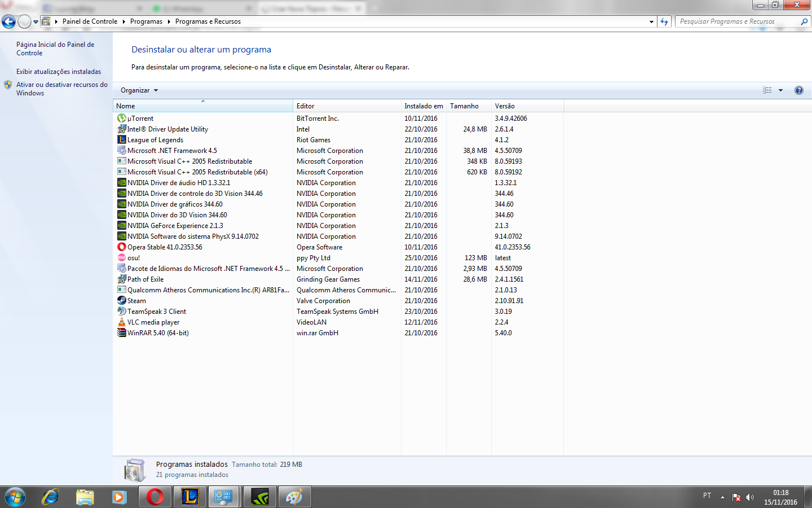Open NVIDIA GeForce app on taskbar
This screenshot has height=508, width=812.
point(260,497)
